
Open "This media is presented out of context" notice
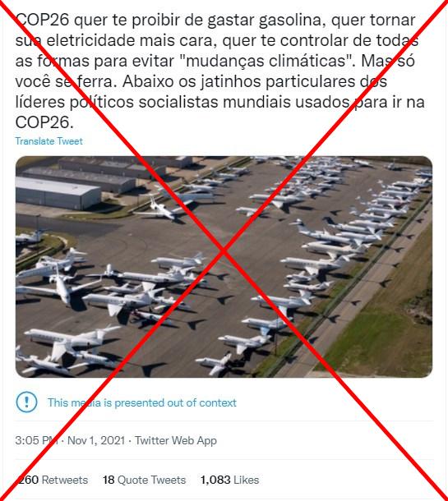(142, 402)
